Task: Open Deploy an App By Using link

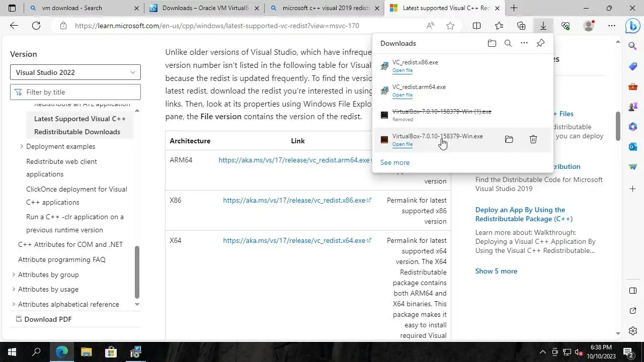Action: click(x=524, y=214)
